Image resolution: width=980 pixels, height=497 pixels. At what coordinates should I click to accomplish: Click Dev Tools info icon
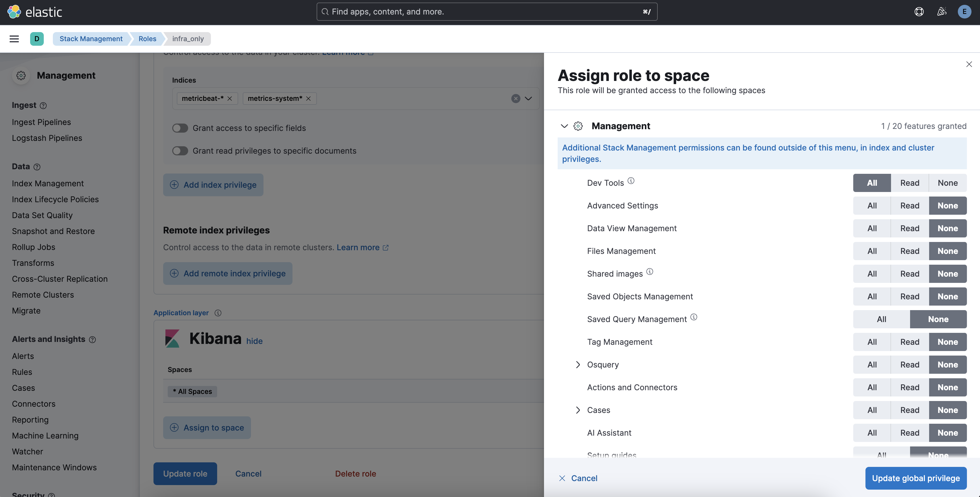tap(631, 181)
